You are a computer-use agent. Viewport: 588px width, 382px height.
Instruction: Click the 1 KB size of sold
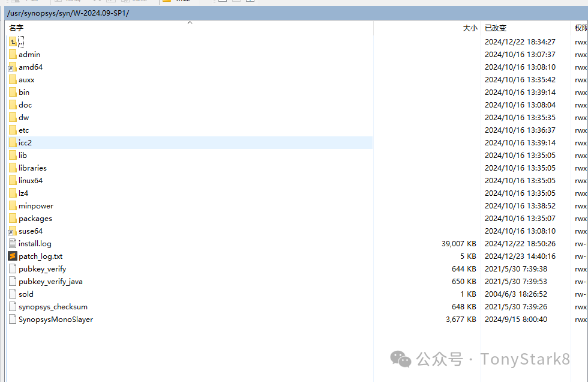pos(468,294)
